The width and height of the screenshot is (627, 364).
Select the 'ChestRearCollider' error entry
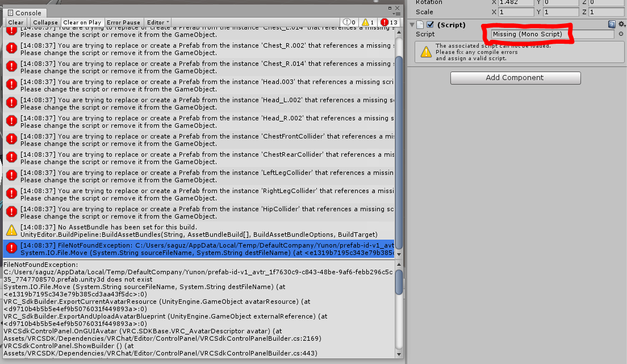click(199, 158)
